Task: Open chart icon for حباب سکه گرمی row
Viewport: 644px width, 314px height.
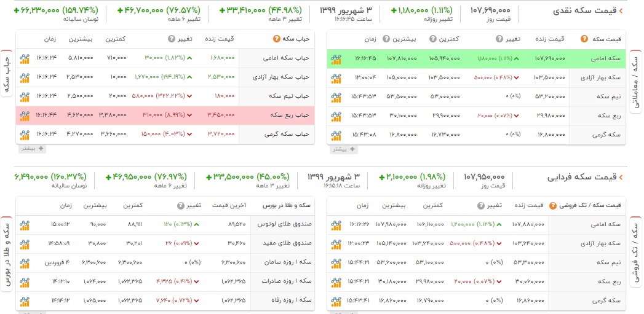Action: tap(25, 134)
